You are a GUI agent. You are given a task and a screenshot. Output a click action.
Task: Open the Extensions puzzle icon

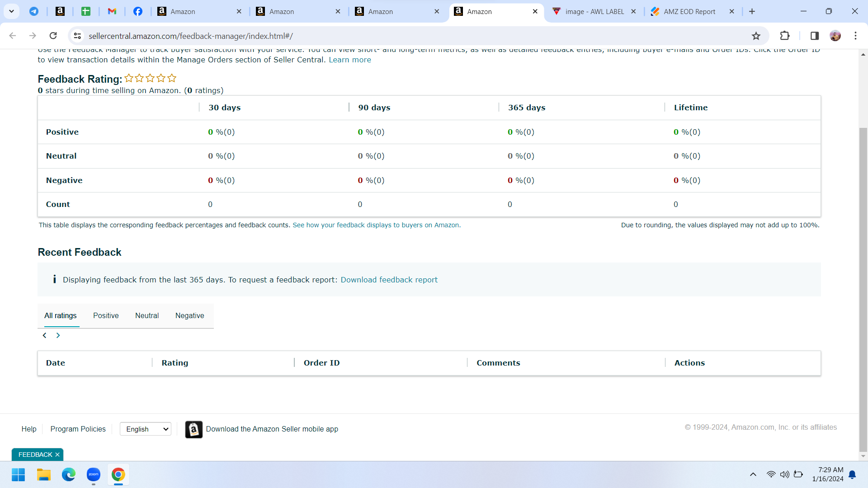[x=785, y=36]
